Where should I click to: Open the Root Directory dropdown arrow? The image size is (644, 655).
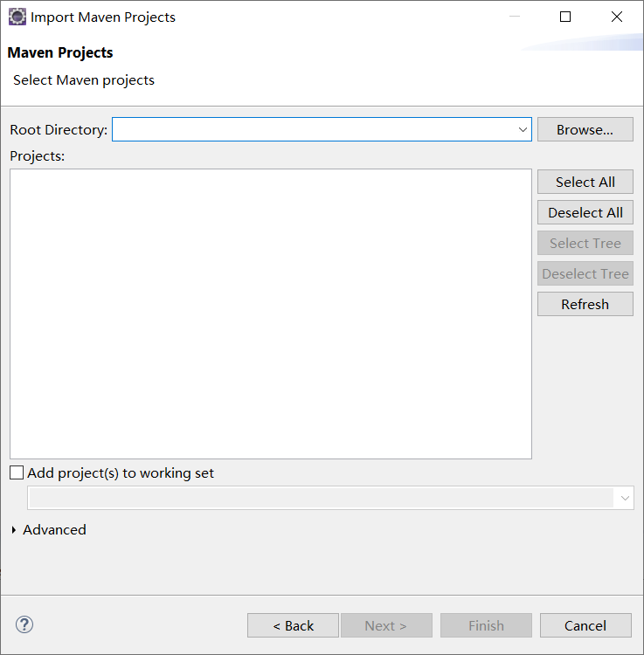click(x=523, y=129)
